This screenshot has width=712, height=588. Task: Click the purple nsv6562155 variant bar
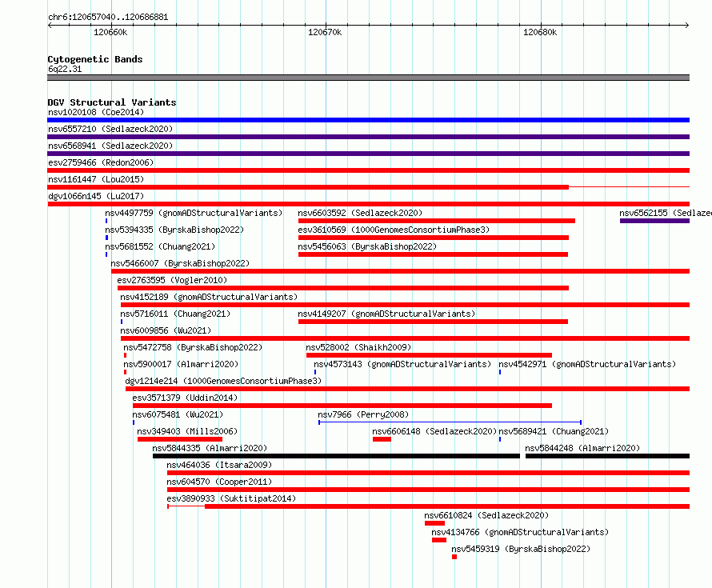click(654, 221)
